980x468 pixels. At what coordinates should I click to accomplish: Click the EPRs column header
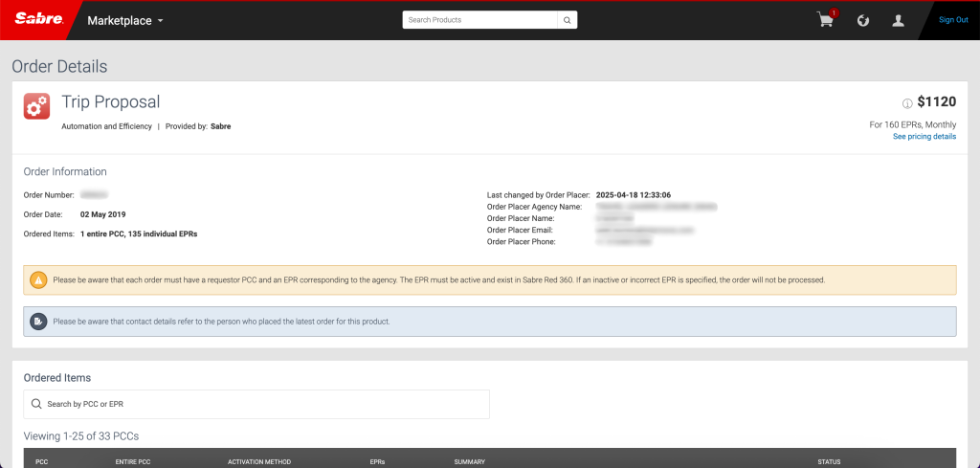[x=377, y=461]
